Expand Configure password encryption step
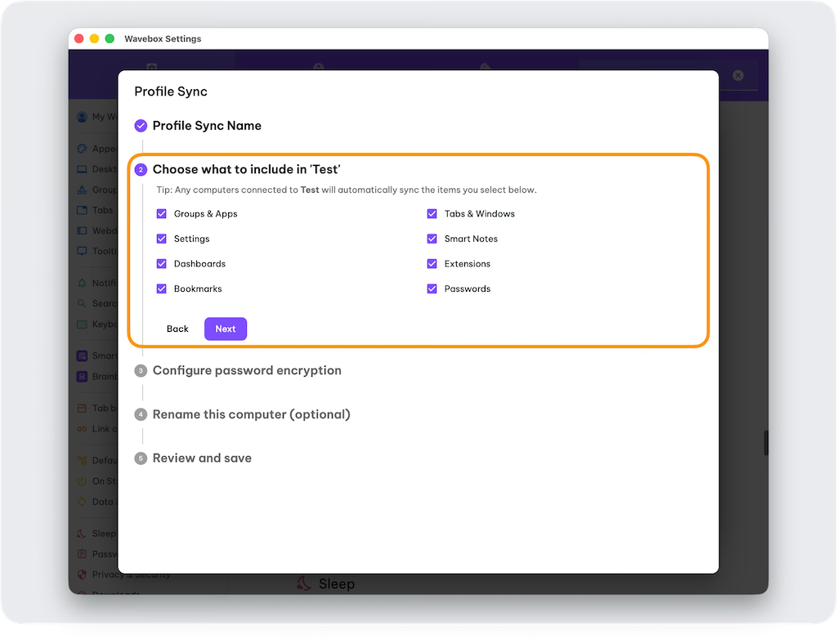The height and width of the screenshot is (644, 837). click(247, 370)
